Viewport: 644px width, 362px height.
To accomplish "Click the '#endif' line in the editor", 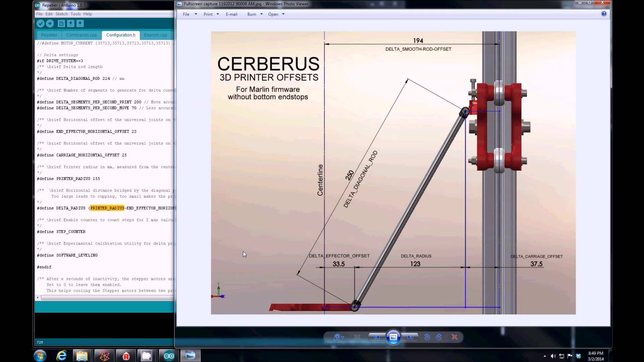I will (x=44, y=267).
